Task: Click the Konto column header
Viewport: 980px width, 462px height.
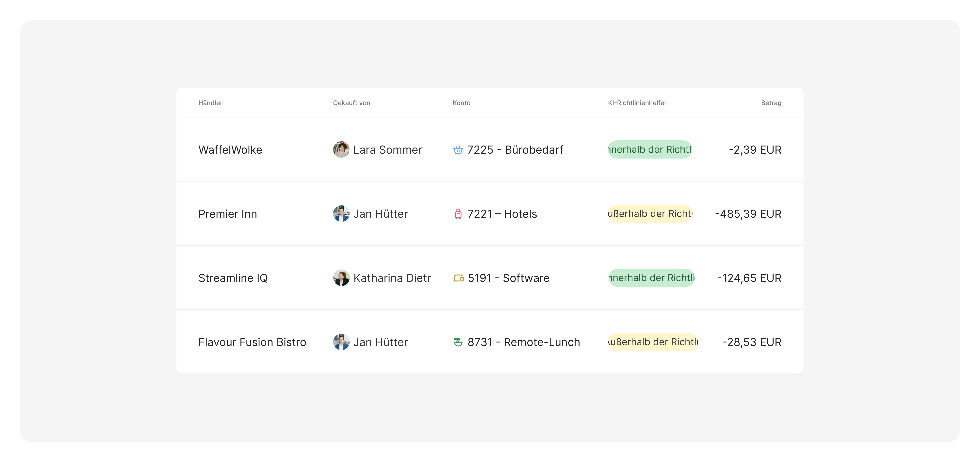Action: [x=461, y=103]
